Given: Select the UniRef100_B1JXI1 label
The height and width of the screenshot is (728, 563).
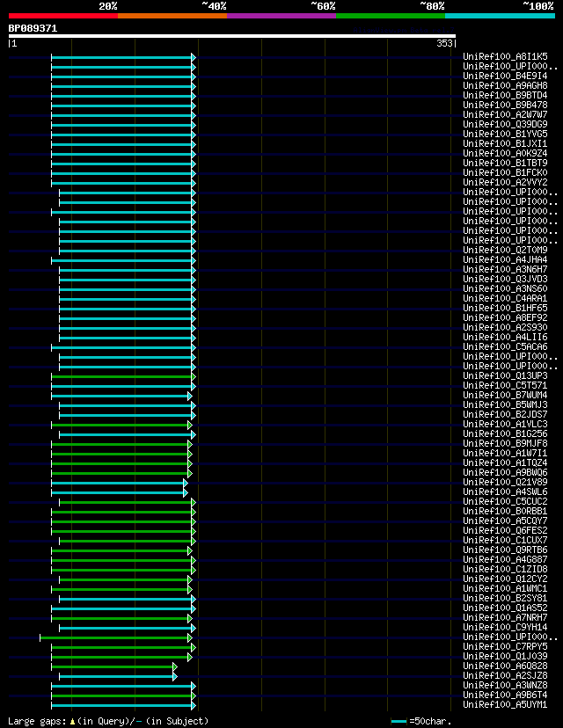Looking at the screenshot, I should click(505, 143).
